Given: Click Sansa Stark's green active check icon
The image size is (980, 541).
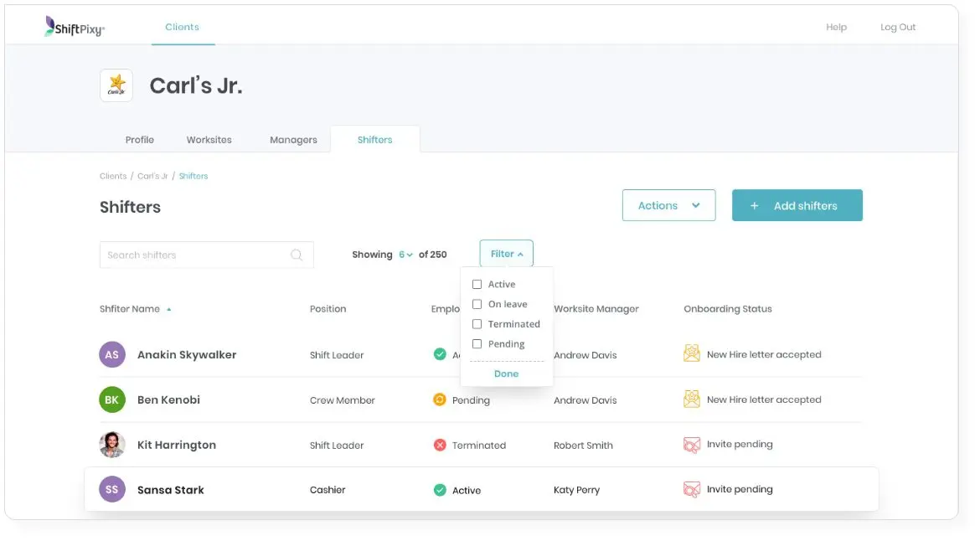Looking at the screenshot, I should [x=440, y=490].
